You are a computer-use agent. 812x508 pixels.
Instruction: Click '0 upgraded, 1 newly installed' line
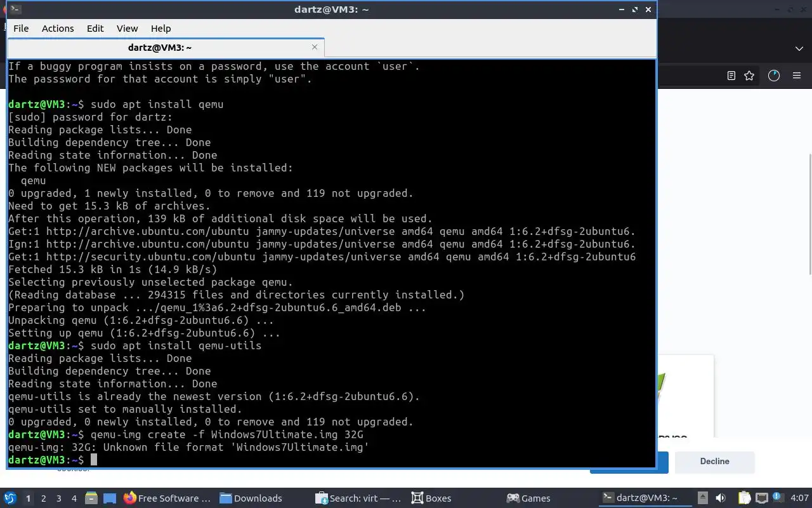(211, 193)
